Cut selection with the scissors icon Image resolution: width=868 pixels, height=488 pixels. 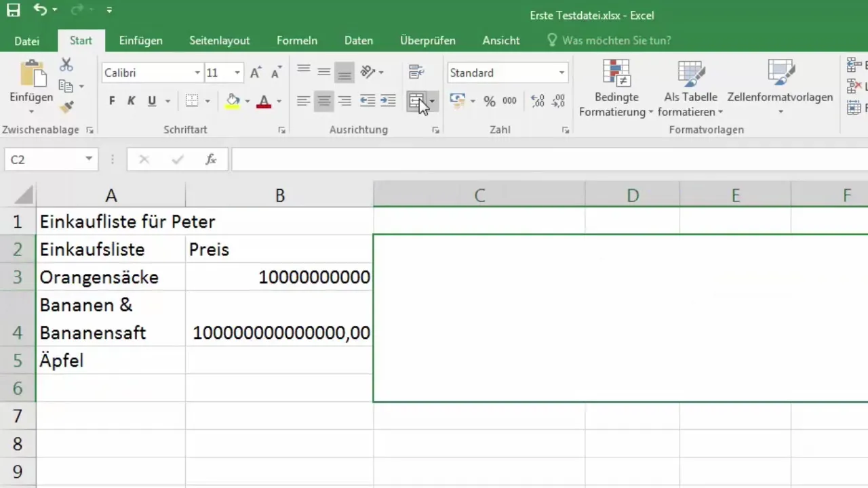(x=66, y=65)
